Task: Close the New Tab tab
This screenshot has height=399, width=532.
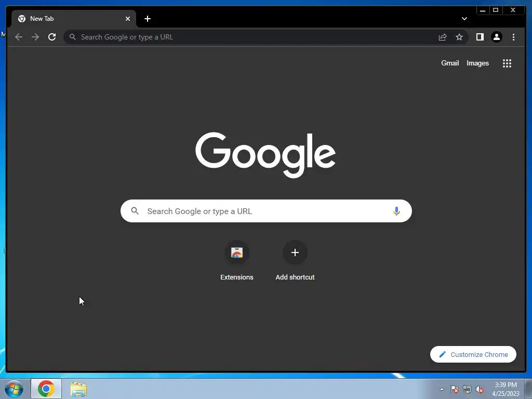Action: tap(128, 19)
